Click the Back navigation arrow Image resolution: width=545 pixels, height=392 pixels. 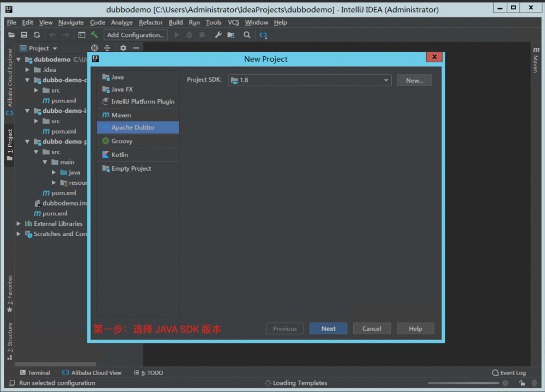53,35
